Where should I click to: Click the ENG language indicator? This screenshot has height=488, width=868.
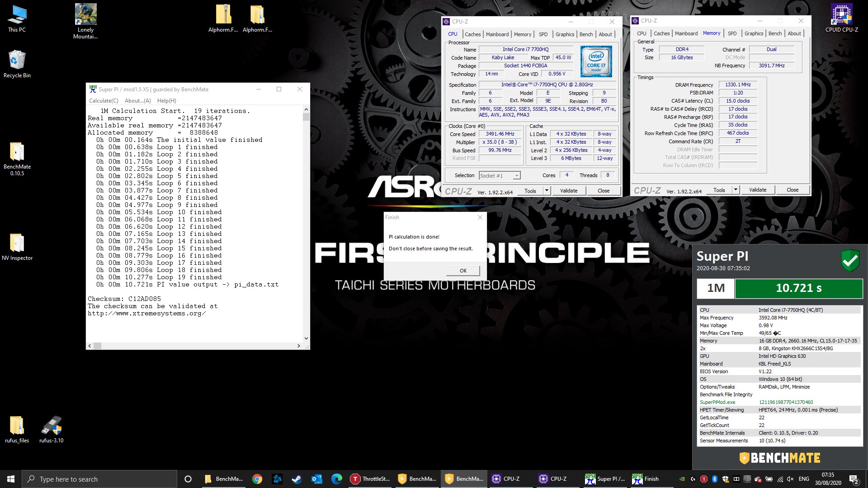click(x=804, y=479)
